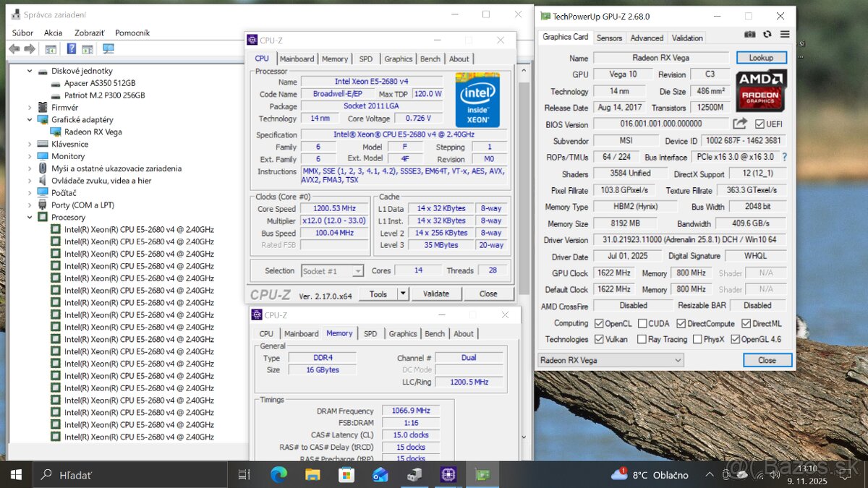
Task: Toggle the CUDA checkbox
Action: tap(642, 324)
